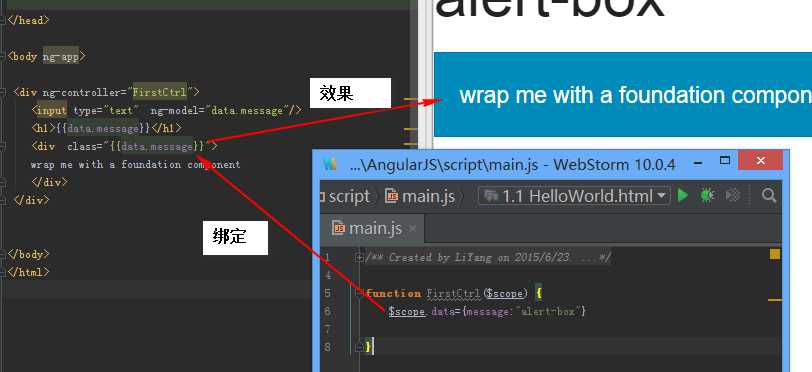Click the greyed-out coverage icon beside debug
The height and width of the screenshot is (372, 812).
click(x=732, y=195)
